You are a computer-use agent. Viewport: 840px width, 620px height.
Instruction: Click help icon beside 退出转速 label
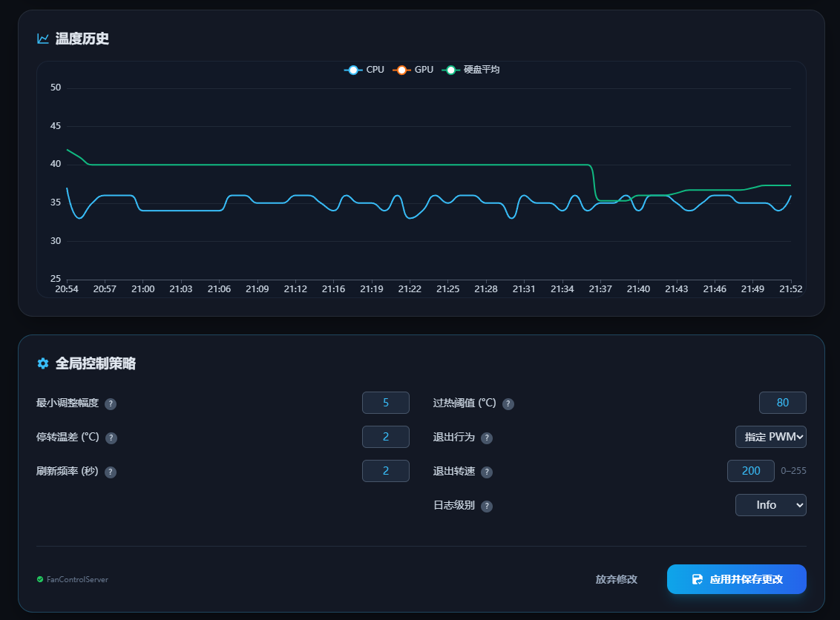pos(487,472)
